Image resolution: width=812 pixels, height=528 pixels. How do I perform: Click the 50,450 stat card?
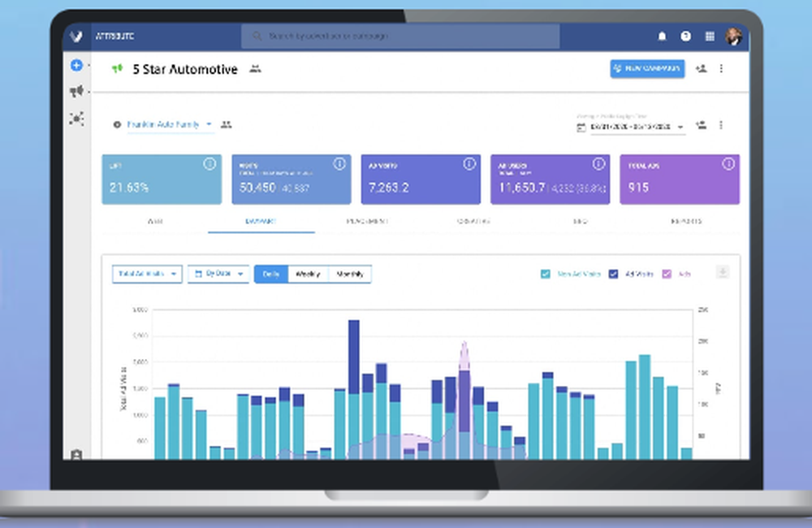click(291, 180)
